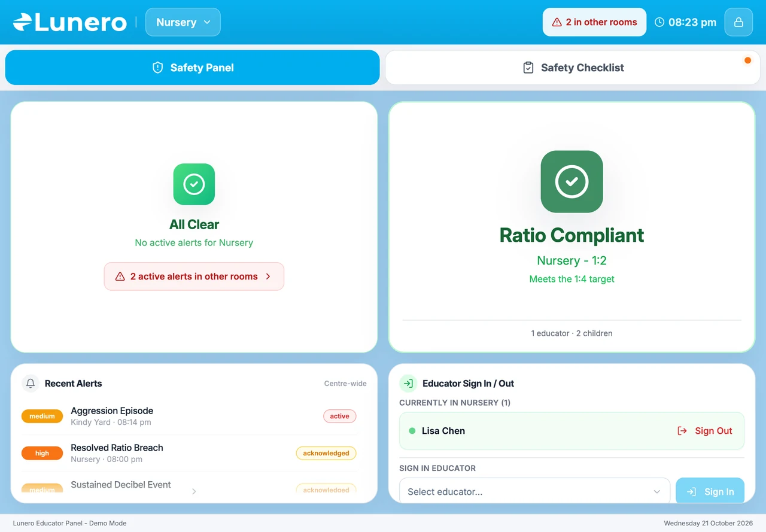Open the Aggression Episode alert

[189, 417]
